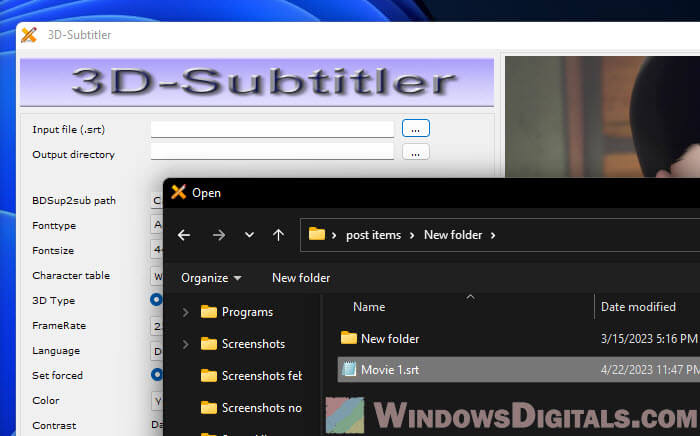Expand the Programs tree node
Screen dimensions: 700x436
tap(186, 312)
